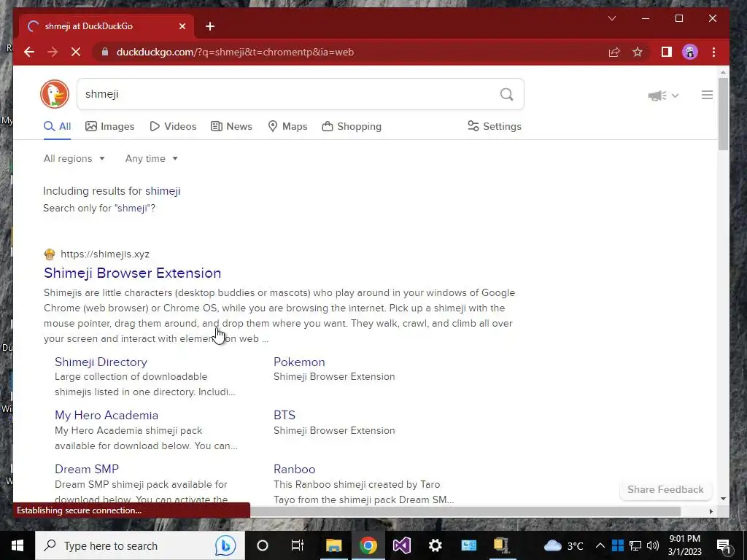Open Shimeji Browser Extension result
The width and height of the screenshot is (747, 560).
coord(133,273)
